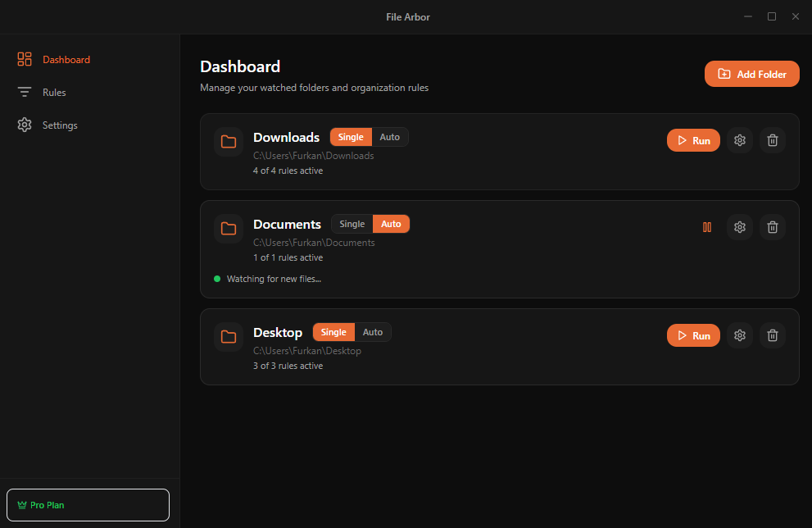Image resolution: width=812 pixels, height=528 pixels.
Task: Run organization on the Downloads folder
Action: [x=693, y=140]
